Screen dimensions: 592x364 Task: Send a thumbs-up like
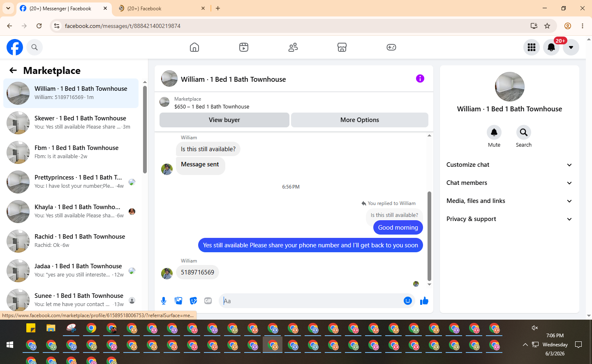(x=424, y=301)
